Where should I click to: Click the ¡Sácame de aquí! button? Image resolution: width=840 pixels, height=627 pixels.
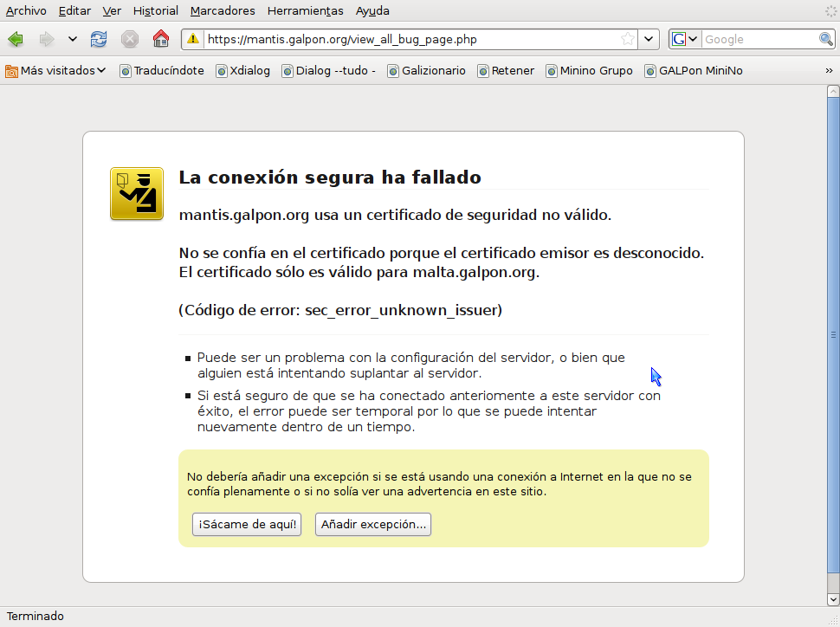pyautogui.click(x=247, y=524)
